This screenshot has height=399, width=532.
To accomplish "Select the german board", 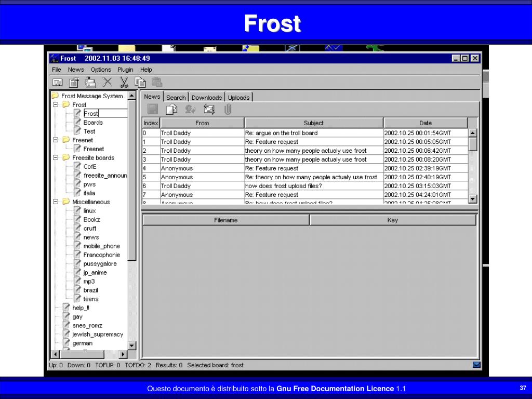I will click(82, 343).
